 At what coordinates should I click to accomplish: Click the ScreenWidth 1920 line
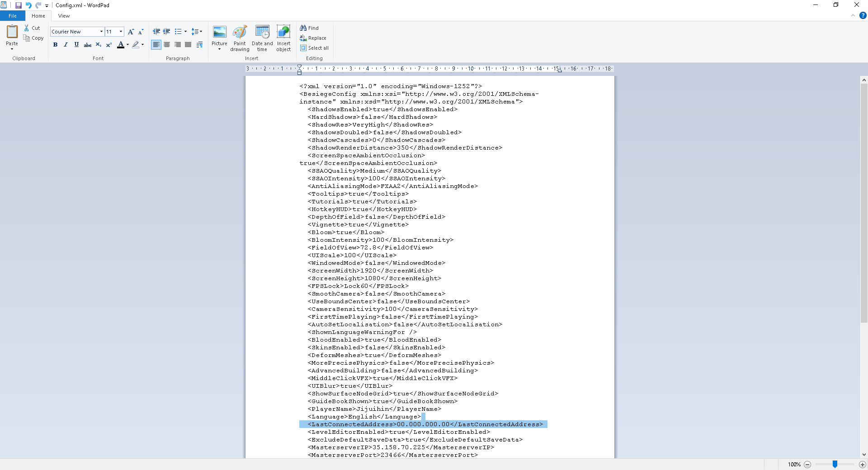point(370,271)
